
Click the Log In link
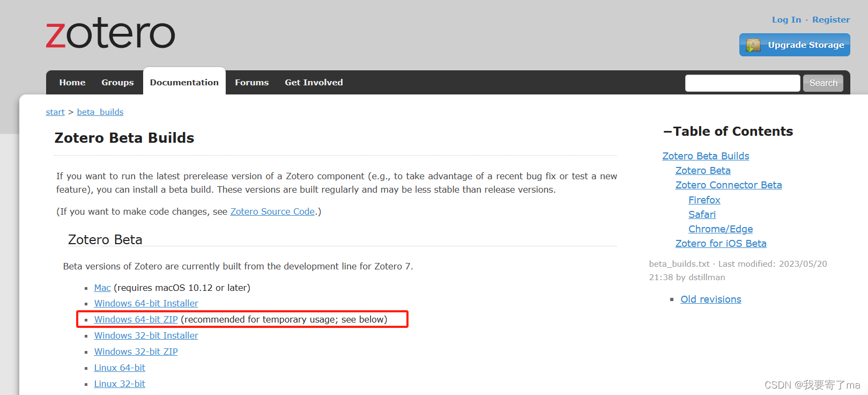pos(787,19)
